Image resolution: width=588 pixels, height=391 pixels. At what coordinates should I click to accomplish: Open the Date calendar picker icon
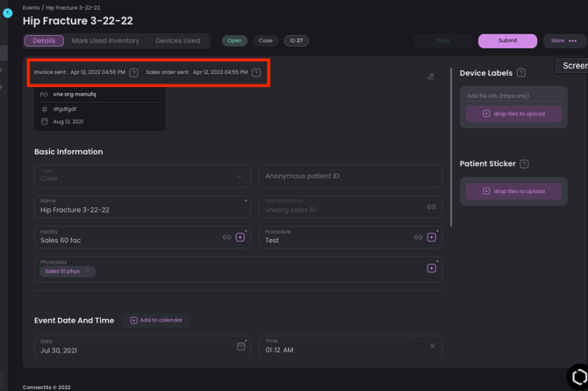241,346
